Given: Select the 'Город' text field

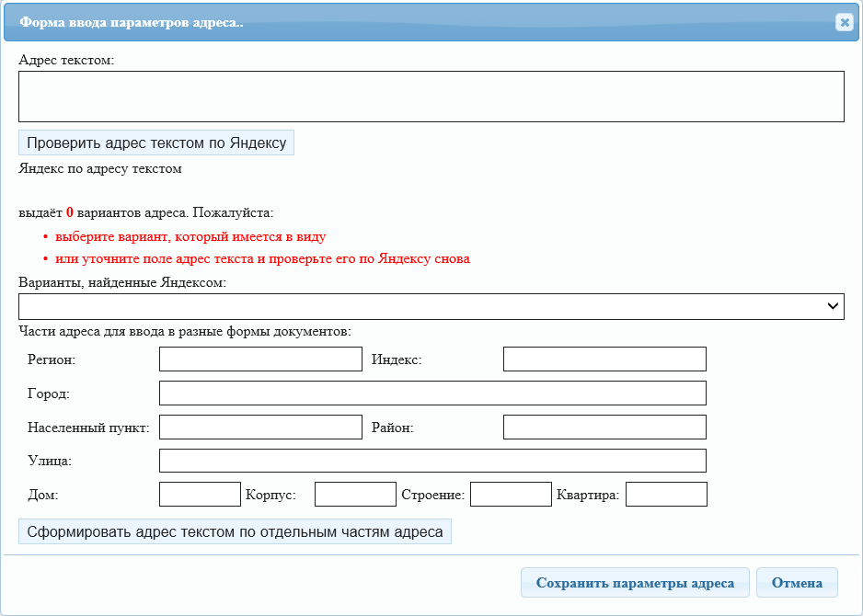Looking at the screenshot, I should pyautogui.click(x=432, y=394).
